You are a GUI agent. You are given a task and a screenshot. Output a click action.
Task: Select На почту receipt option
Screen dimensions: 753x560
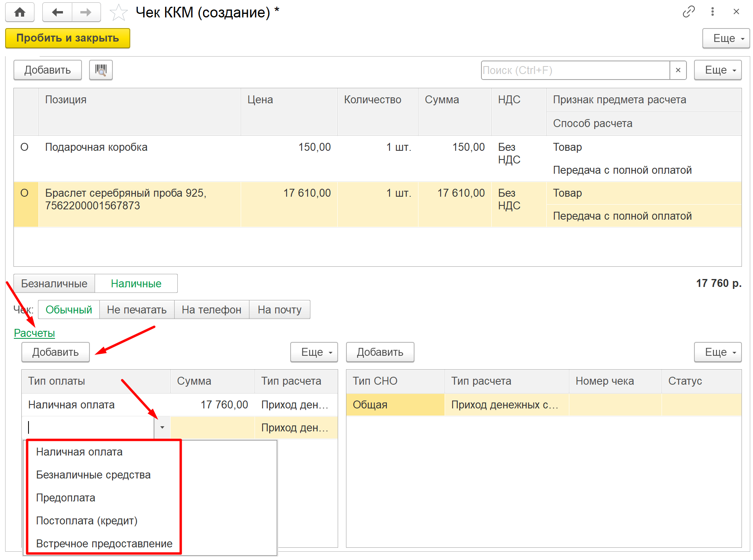point(280,309)
